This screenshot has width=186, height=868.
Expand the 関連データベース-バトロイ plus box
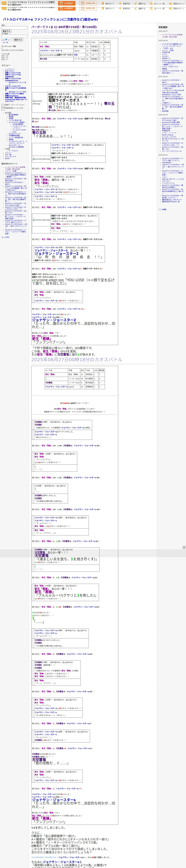point(3,105)
